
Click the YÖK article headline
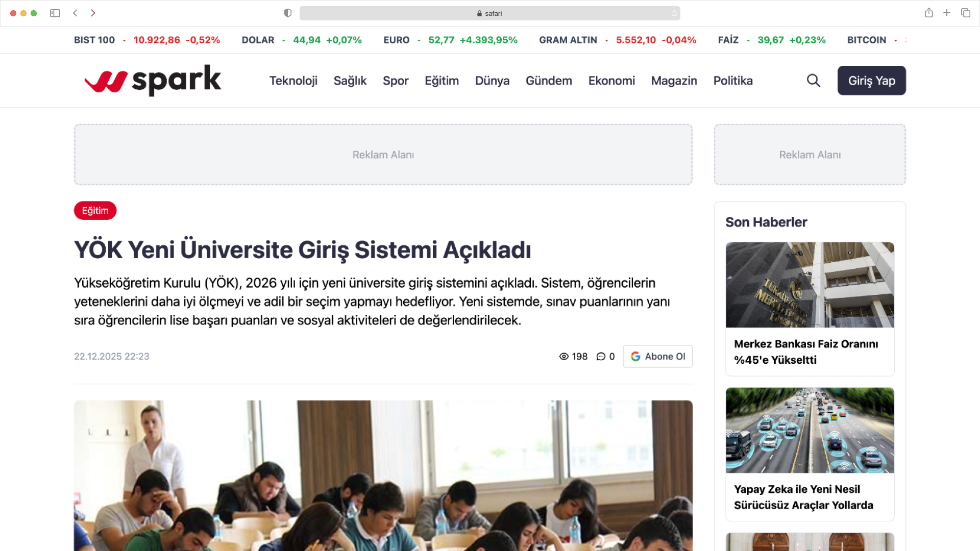click(303, 250)
